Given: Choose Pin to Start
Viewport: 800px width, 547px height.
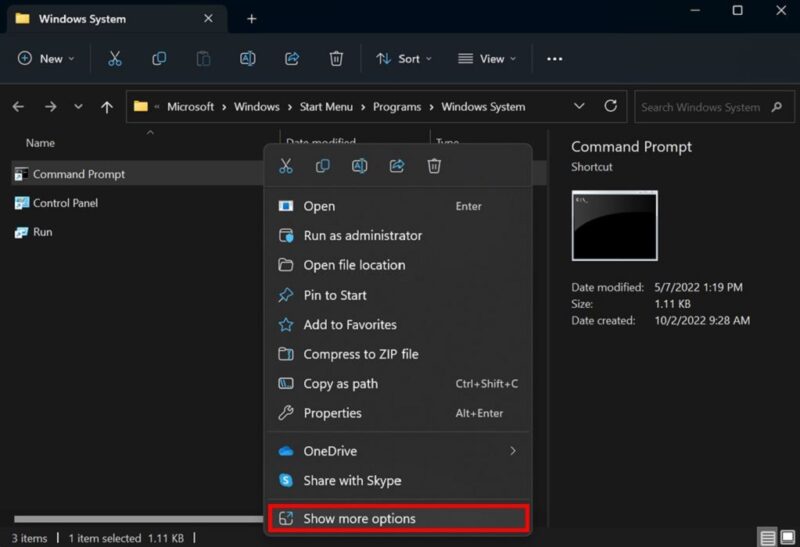Looking at the screenshot, I should point(398,295).
